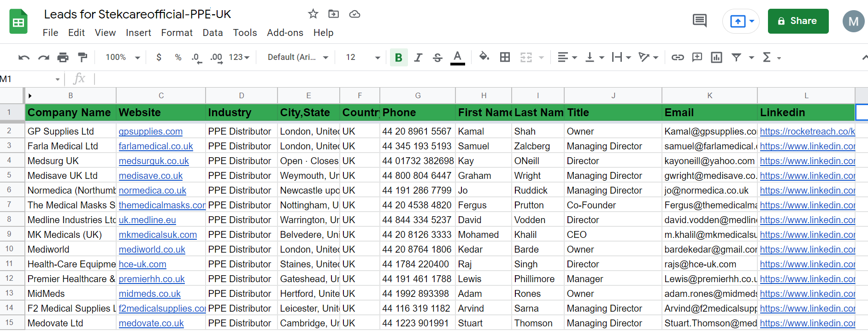Viewport: 868px width, 331px height.
Task: Open the mkmedicalsuk.com link
Action: 158,235
